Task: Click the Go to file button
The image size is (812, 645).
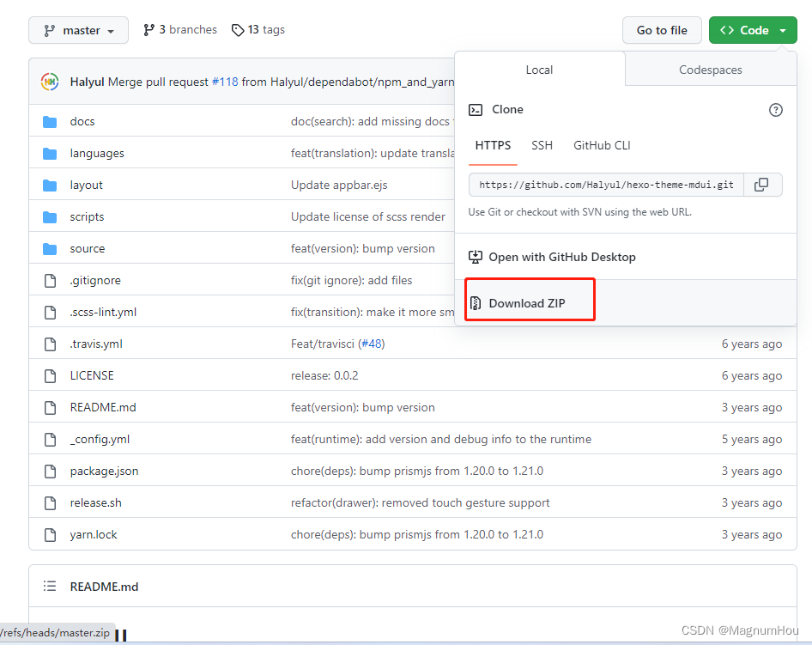Action: coord(661,30)
